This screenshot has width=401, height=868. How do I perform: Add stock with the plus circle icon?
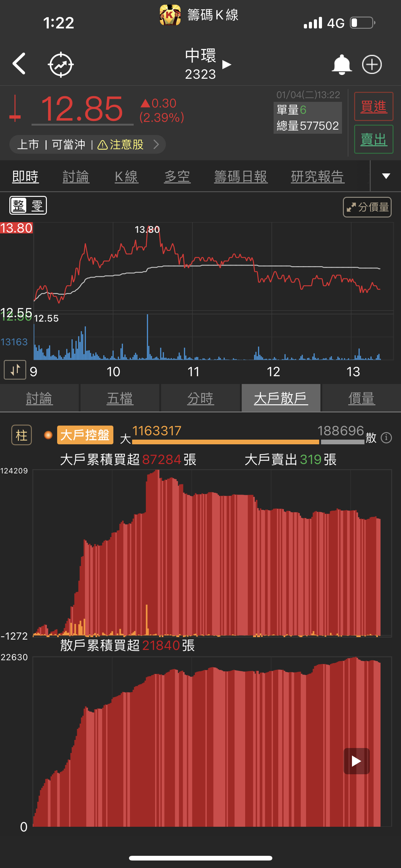coord(372,64)
